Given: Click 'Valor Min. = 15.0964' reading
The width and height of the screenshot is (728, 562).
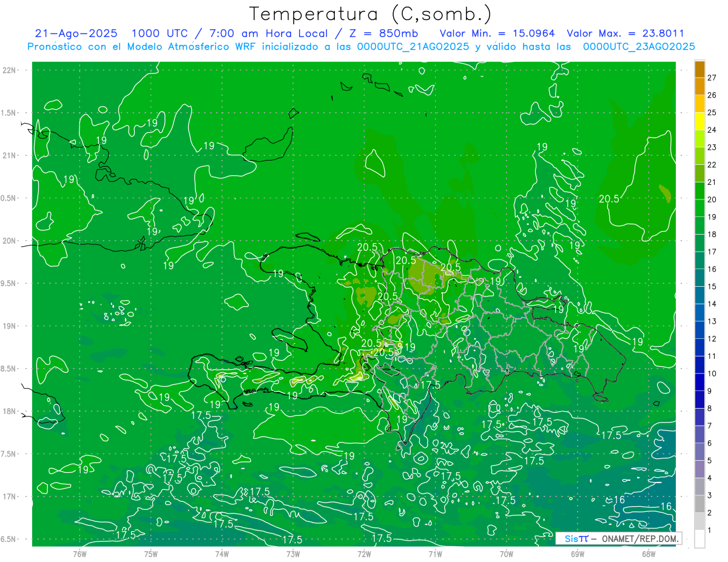Looking at the screenshot, I should (x=497, y=33).
